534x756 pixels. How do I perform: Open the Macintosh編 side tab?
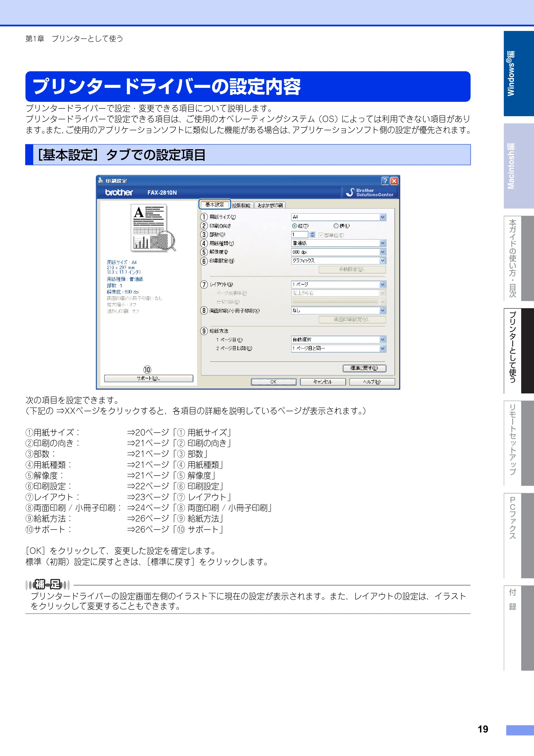coord(519,166)
